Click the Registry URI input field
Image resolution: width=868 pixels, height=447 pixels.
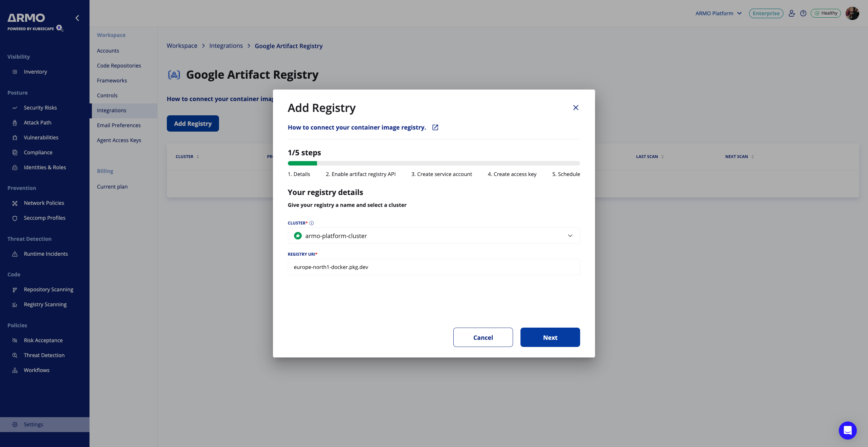click(x=433, y=267)
